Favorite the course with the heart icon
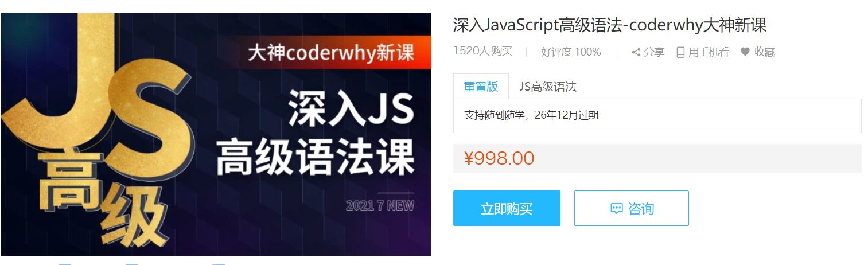Image resolution: width=868 pixels, height=265 pixels. [x=745, y=52]
